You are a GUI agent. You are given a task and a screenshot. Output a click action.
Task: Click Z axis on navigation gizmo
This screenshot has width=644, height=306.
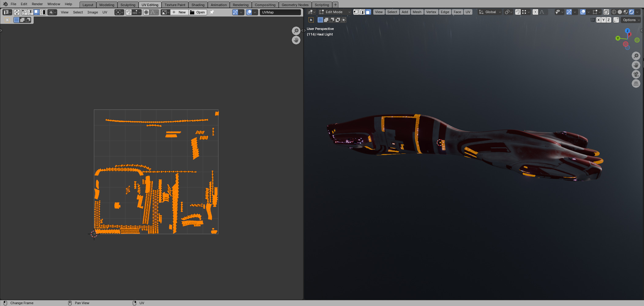627,31
